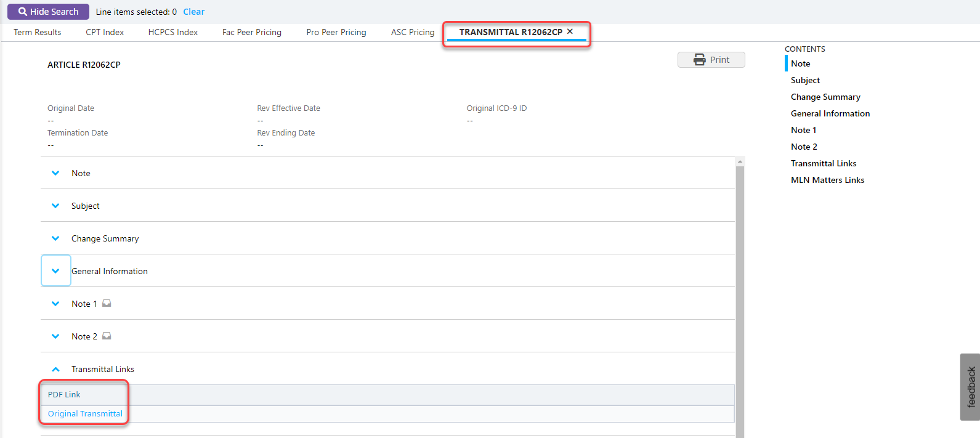Viewport: 980px width, 438px height.
Task: Click the inbox icon beside Note 2
Action: (x=107, y=336)
